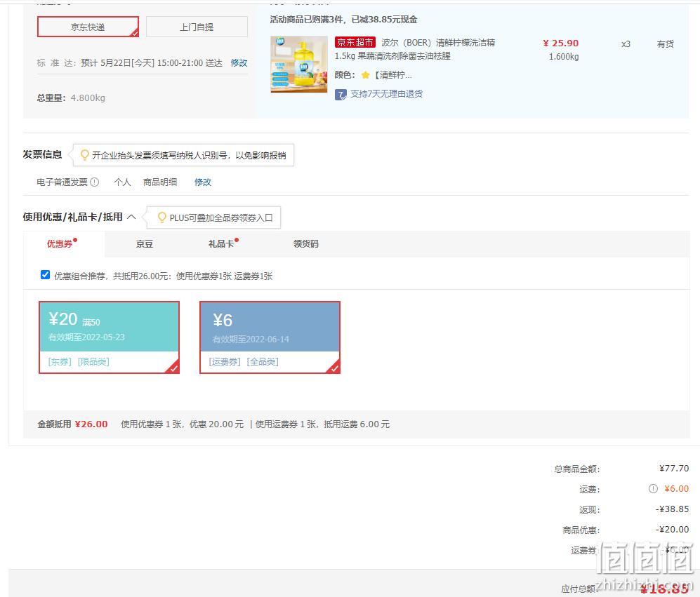Click the yellow star color icon
The image size is (700, 597).
[365, 75]
